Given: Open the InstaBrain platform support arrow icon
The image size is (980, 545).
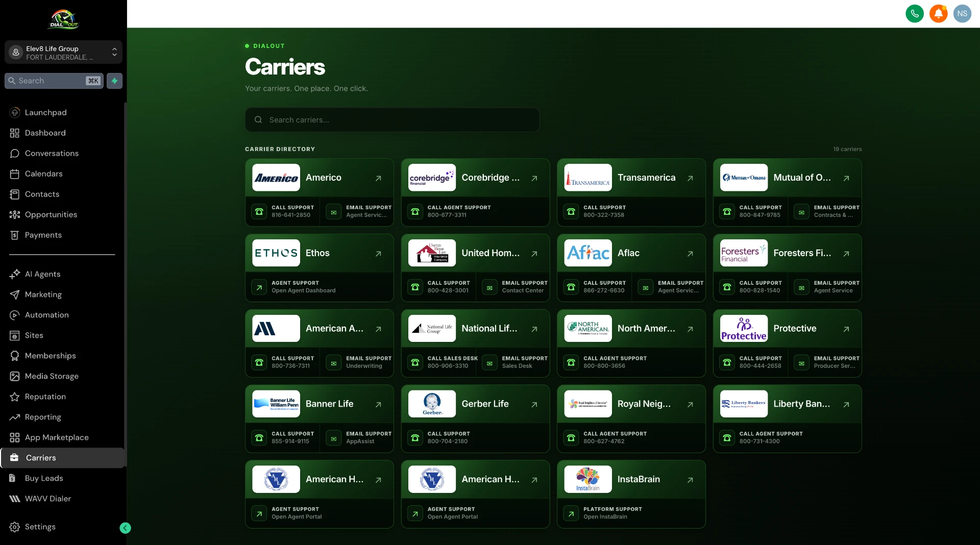Looking at the screenshot, I should point(571,513).
